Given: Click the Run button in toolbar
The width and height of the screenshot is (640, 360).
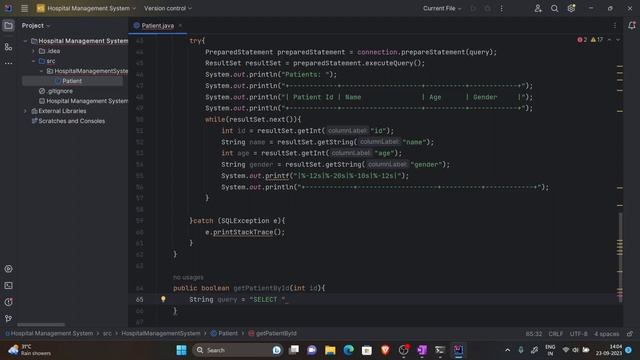Looking at the screenshot, I should 473,8.
